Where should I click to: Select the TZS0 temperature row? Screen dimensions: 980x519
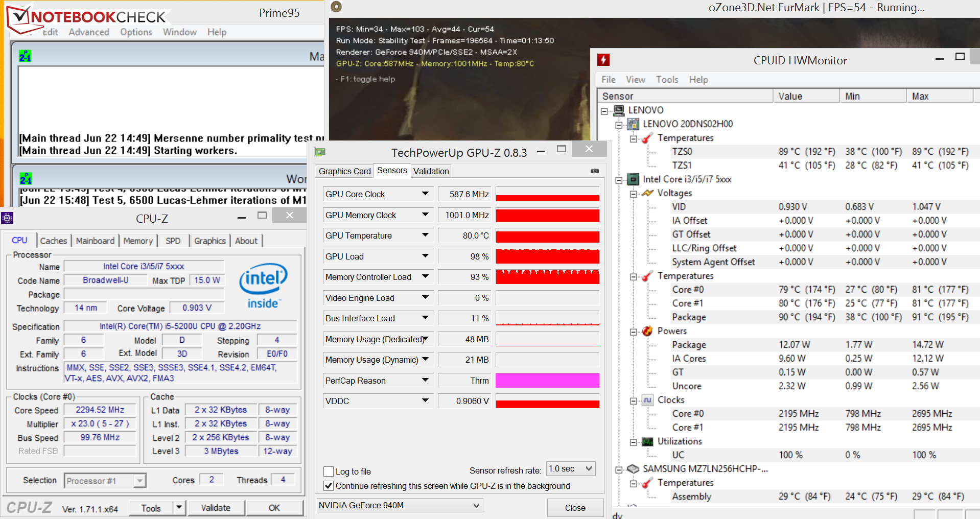pos(821,152)
